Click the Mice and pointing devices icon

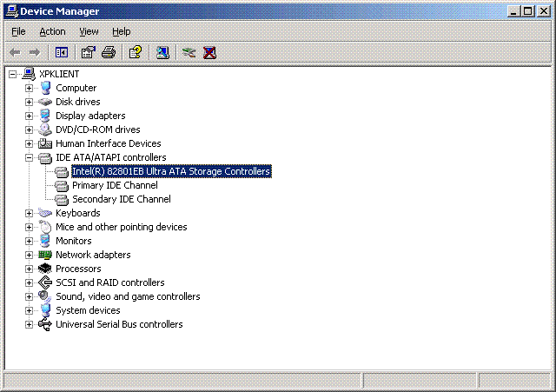[x=45, y=227]
